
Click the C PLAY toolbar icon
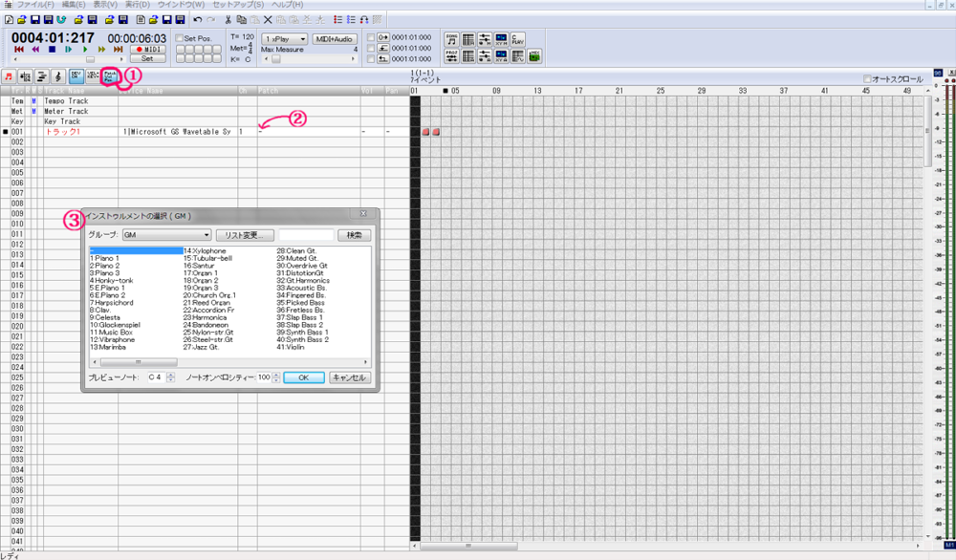pyautogui.click(x=517, y=39)
